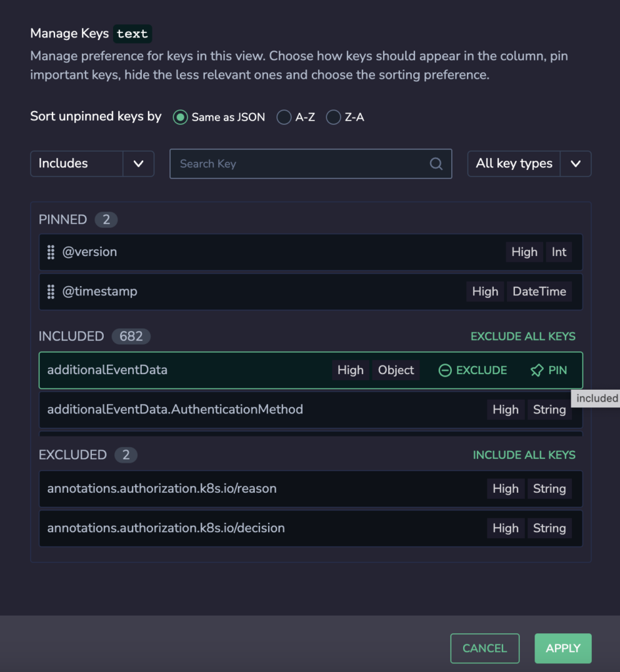Select Same as JSON sorting option
The image size is (620, 672).
[180, 117]
